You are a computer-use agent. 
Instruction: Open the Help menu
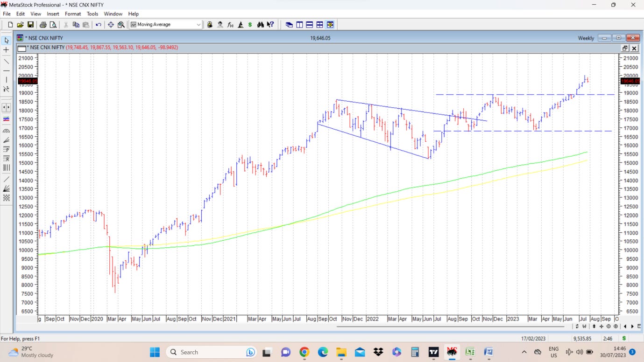tap(134, 14)
